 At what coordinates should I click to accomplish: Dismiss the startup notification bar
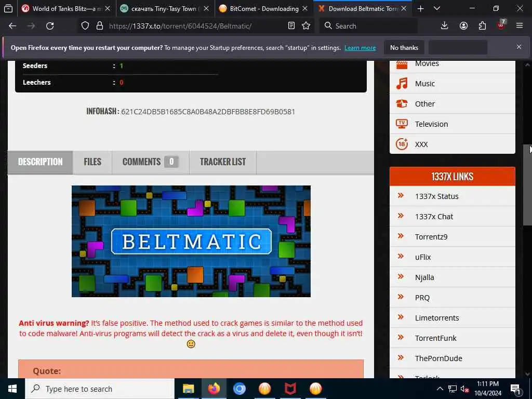coord(519,47)
